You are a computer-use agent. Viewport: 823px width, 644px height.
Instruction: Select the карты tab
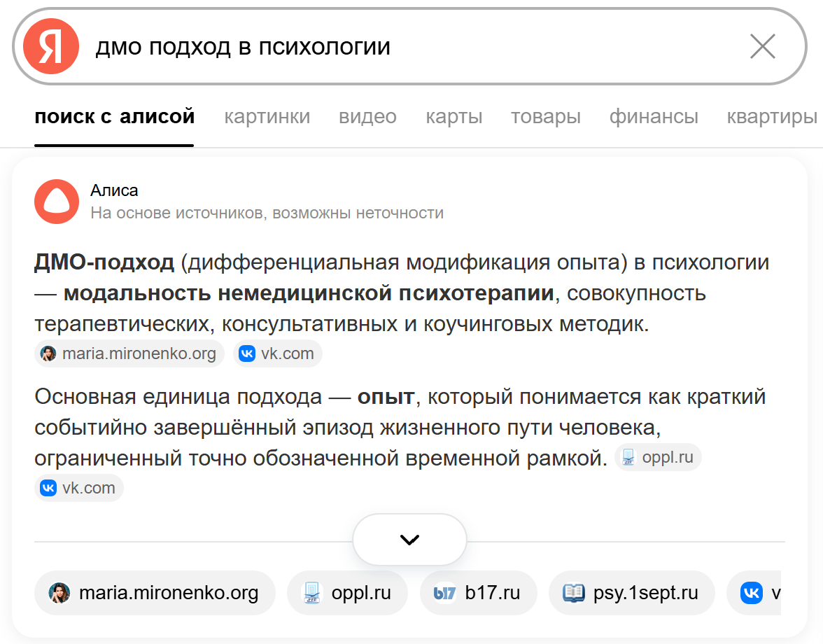[453, 117]
